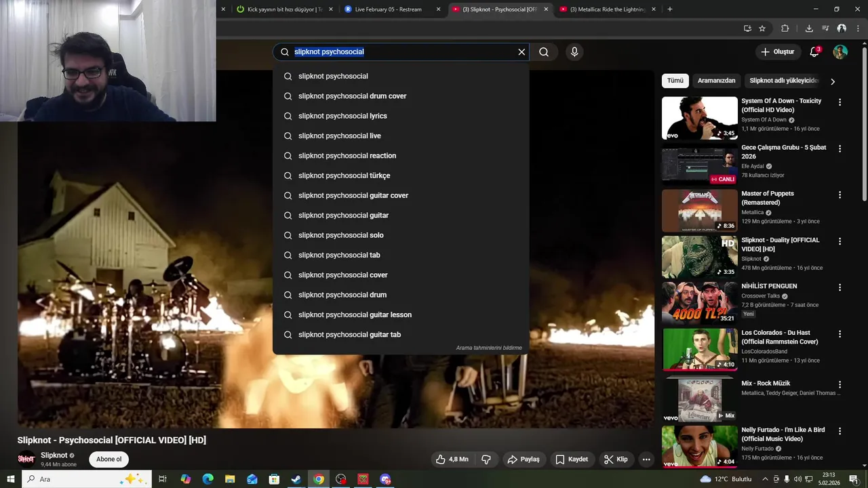868x488 pixels.
Task: Start voice search with the microphone icon
Action: click(x=574, y=52)
